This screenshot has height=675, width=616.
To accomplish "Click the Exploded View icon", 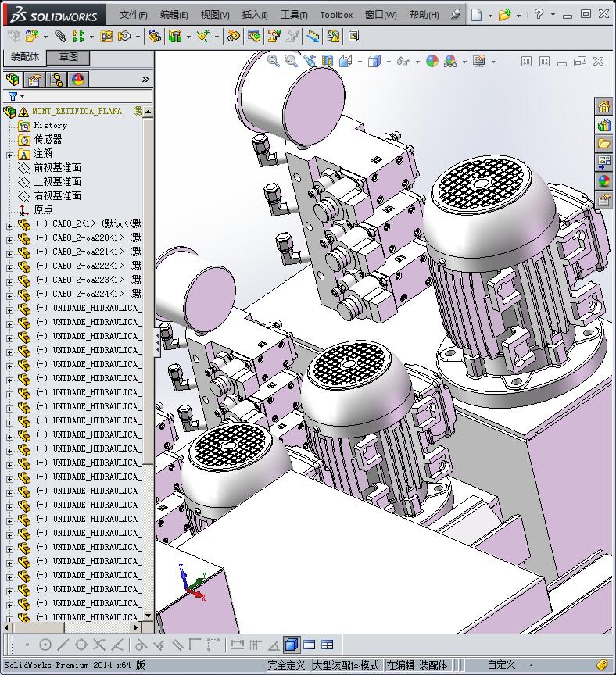I will 274,36.
